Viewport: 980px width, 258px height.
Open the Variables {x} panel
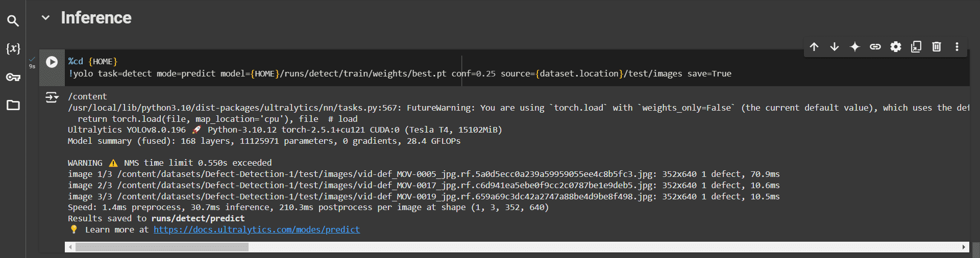coord(13,48)
